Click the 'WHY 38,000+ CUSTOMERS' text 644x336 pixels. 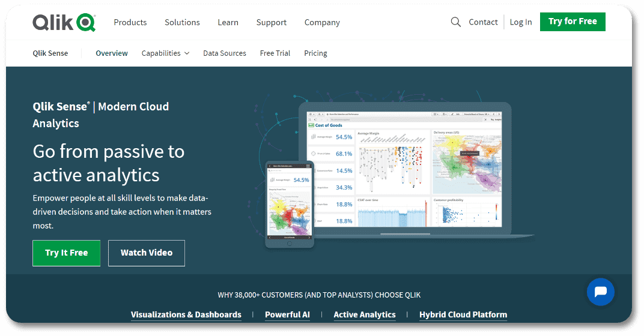click(x=319, y=295)
